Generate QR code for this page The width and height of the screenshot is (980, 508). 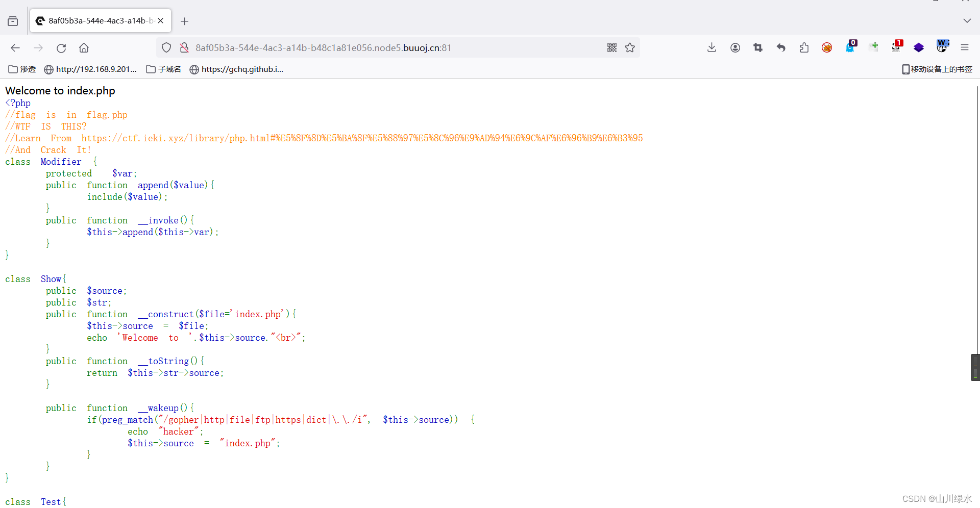pos(612,48)
